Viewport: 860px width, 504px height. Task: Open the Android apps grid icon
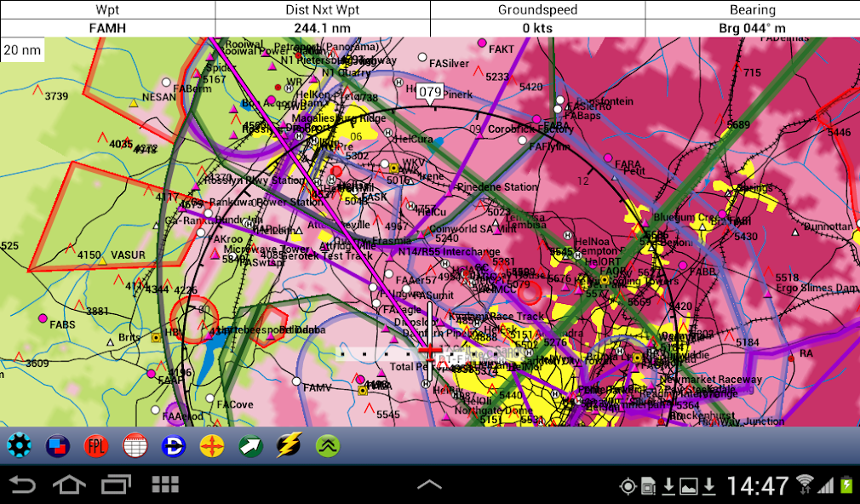pos(165,484)
